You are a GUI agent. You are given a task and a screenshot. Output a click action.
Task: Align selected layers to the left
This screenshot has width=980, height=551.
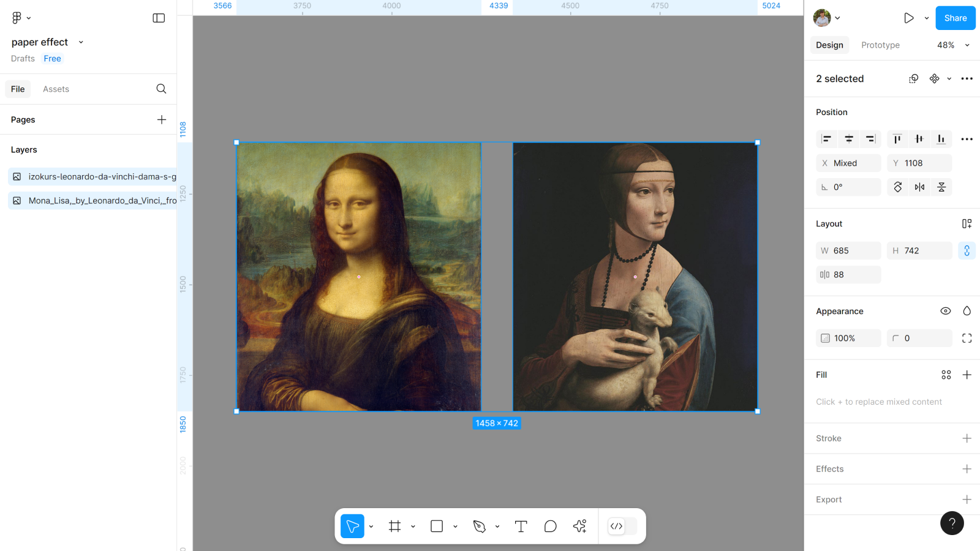(826, 139)
